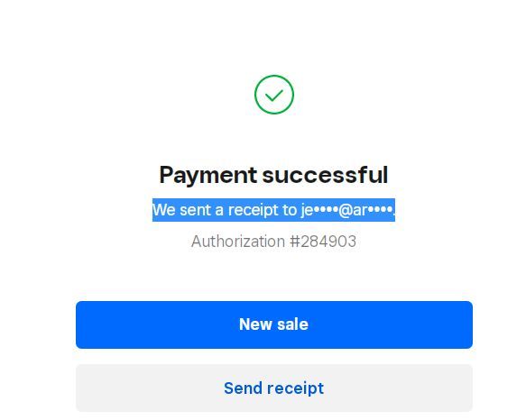The width and height of the screenshot is (526, 420).
Task: Click the Send receipt label text
Action: coord(273,388)
